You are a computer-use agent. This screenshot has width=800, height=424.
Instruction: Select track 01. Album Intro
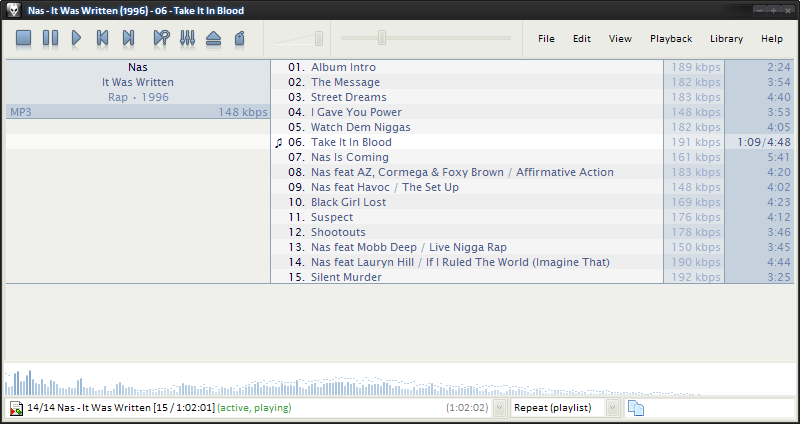pos(467,67)
